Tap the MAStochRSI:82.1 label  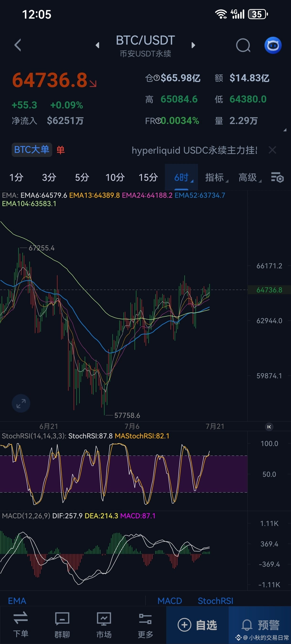[x=142, y=436]
